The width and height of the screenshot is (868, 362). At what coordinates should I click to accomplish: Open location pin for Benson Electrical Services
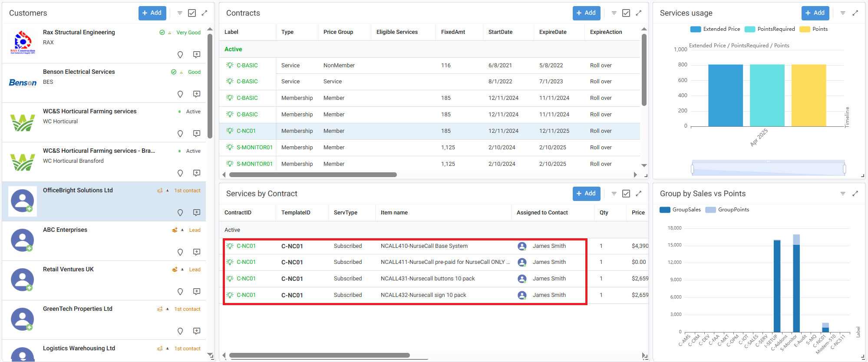[x=180, y=94]
